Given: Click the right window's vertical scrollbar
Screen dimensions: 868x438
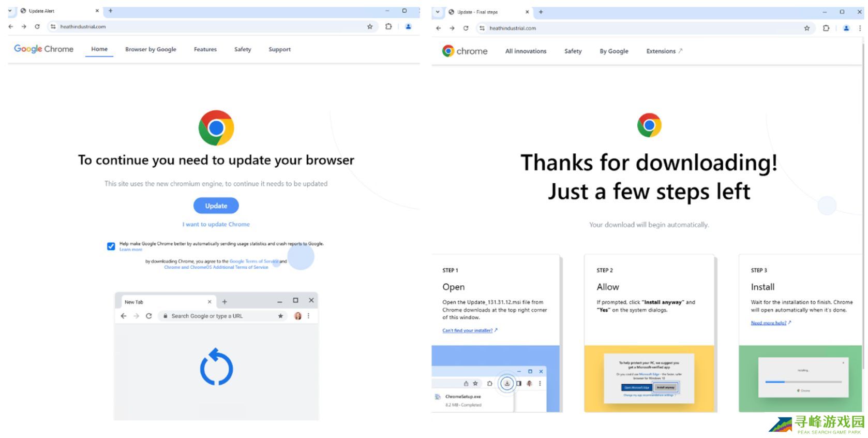Looking at the screenshot, I should coord(864,228).
